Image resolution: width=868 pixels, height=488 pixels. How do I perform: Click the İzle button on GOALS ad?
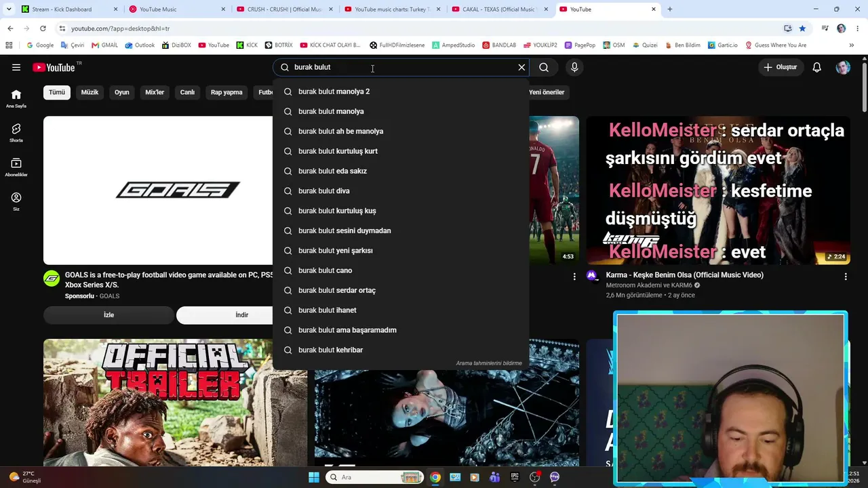pyautogui.click(x=108, y=315)
